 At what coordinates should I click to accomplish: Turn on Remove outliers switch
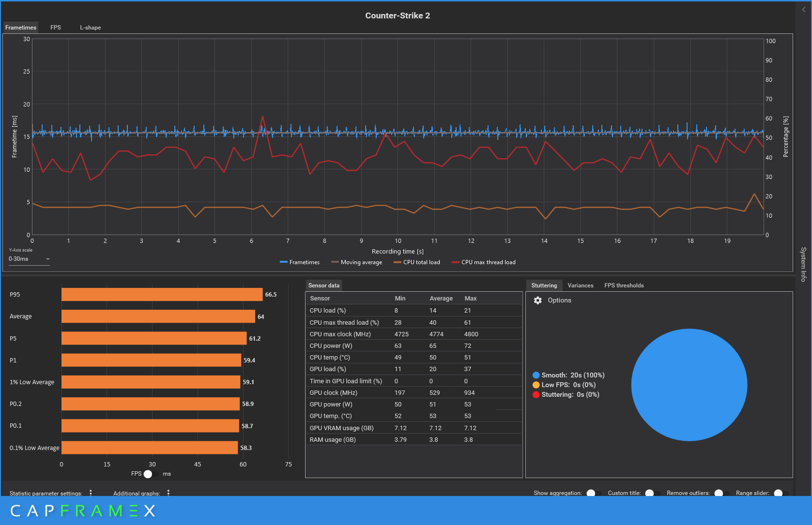coord(721,493)
